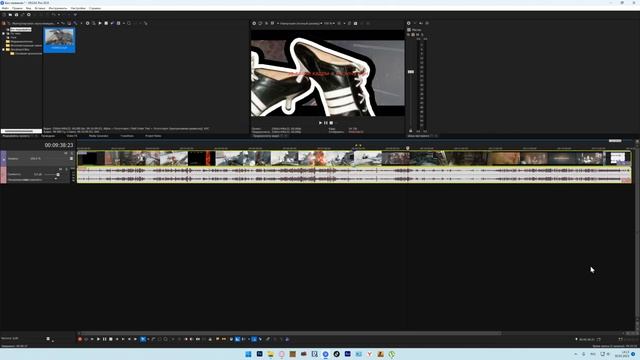Insert a region using the region icon
The width and height of the screenshot is (640, 360).
224,339
